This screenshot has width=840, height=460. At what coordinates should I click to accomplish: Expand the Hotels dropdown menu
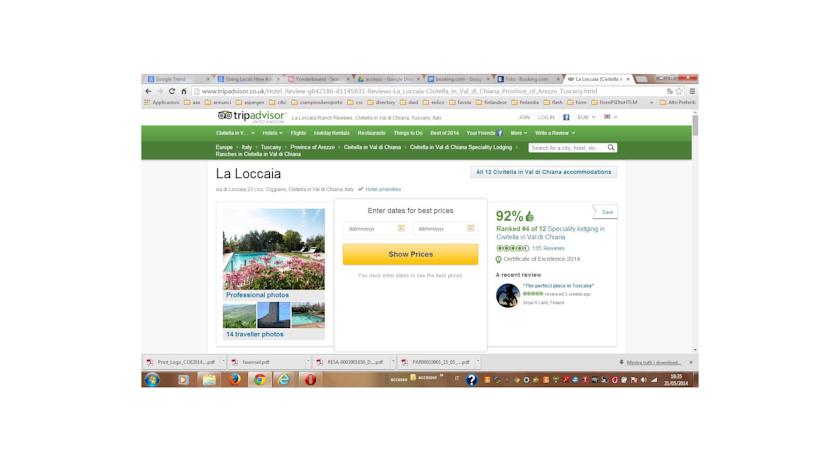(272, 133)
